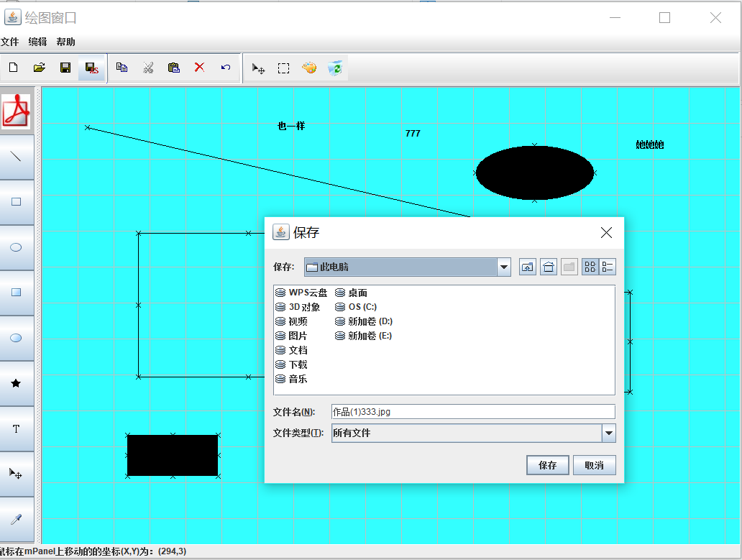This screenshot has width=742, height=560.
Task: Select WPS云盘 in file list
Action: 301,293
